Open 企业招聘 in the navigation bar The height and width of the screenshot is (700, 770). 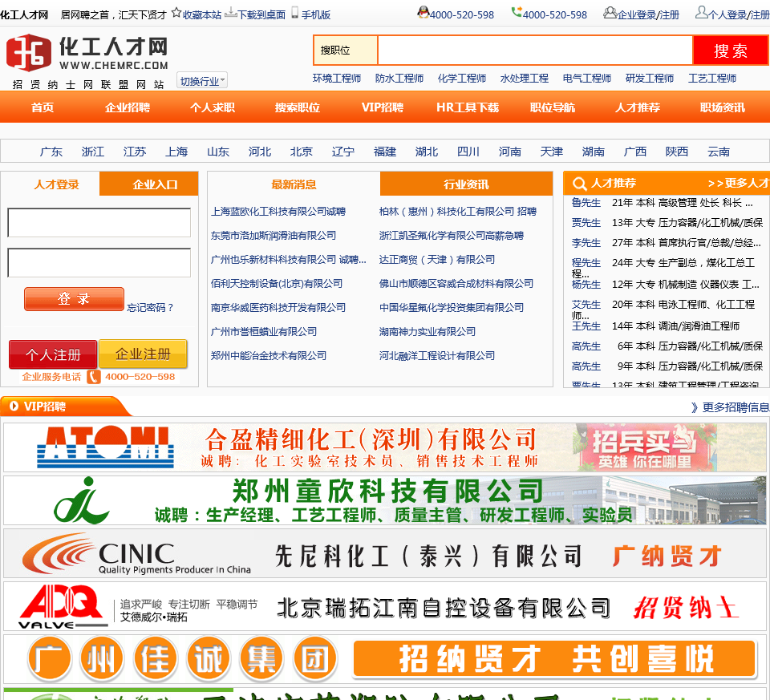[128, 107]
